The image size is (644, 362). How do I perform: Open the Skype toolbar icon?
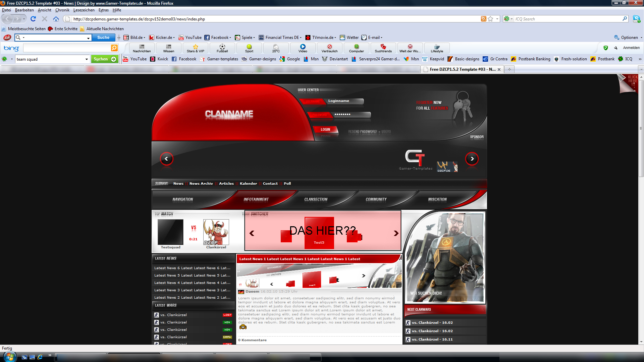coord(636,19)
